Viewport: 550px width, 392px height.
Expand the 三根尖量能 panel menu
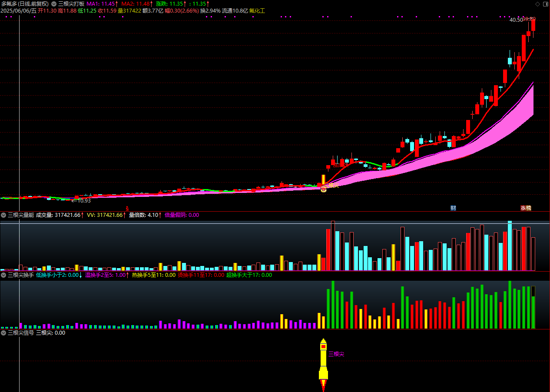point(3,215)
